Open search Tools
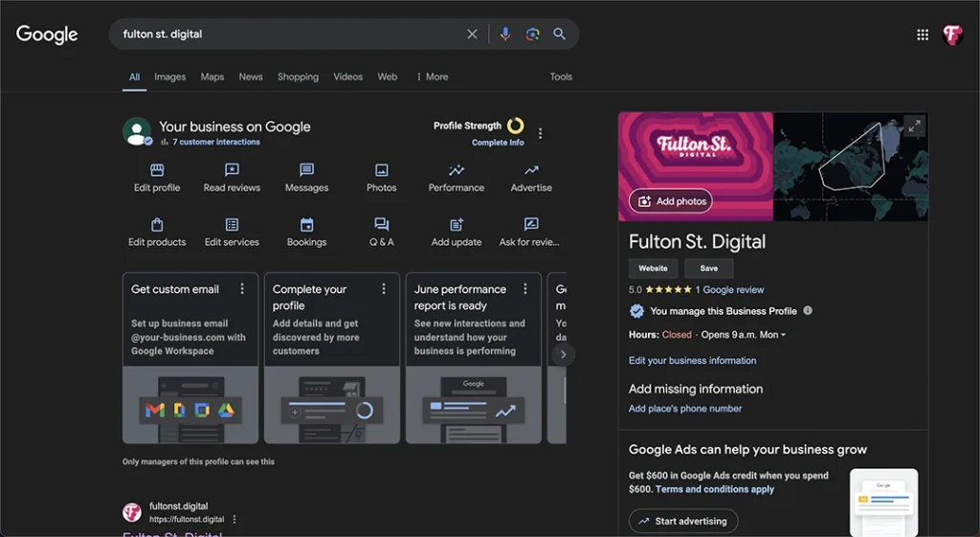Screen dimensions: 980x537 click(561, 77)
